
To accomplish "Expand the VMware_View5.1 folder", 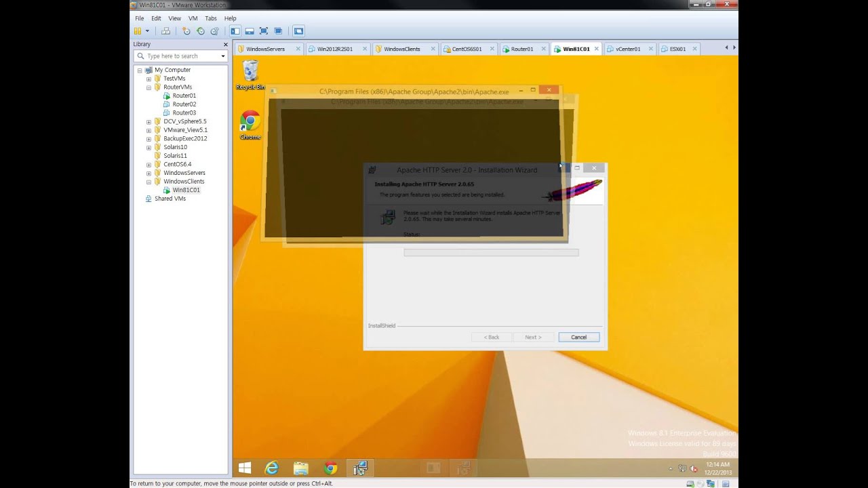I will (149, 130).
